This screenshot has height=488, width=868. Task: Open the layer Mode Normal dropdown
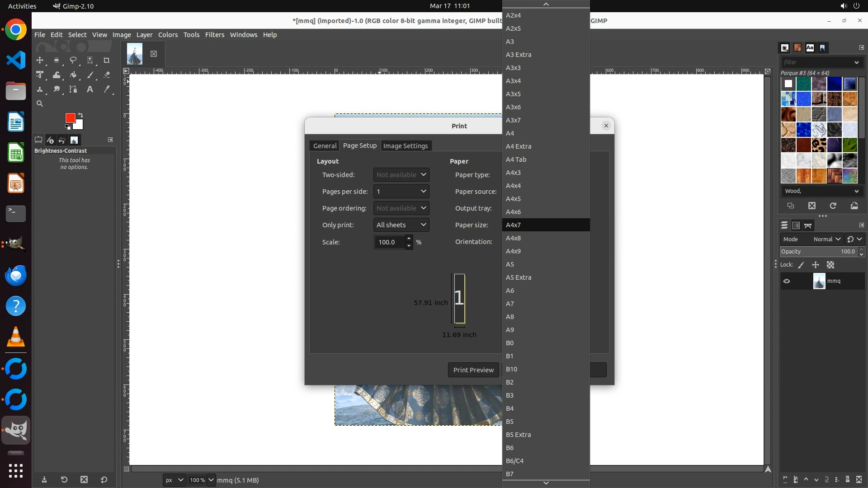(827, 239)
